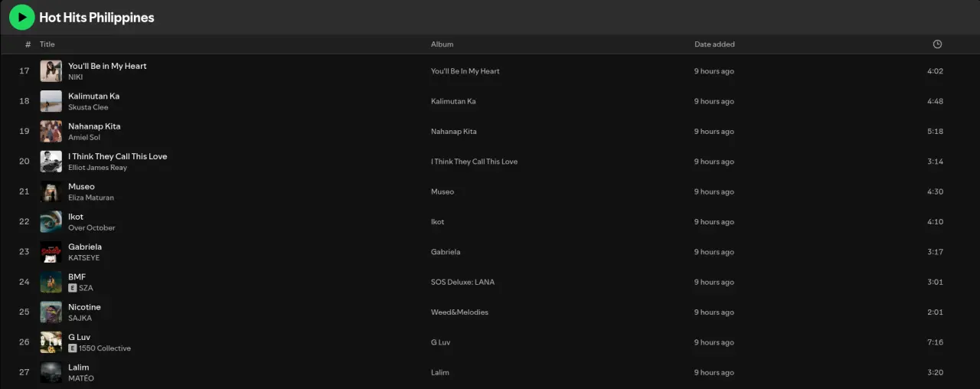This screenshot has width=980, height=389.
Task: Sort by the Album column header
Action: click(x=442, y=44)
